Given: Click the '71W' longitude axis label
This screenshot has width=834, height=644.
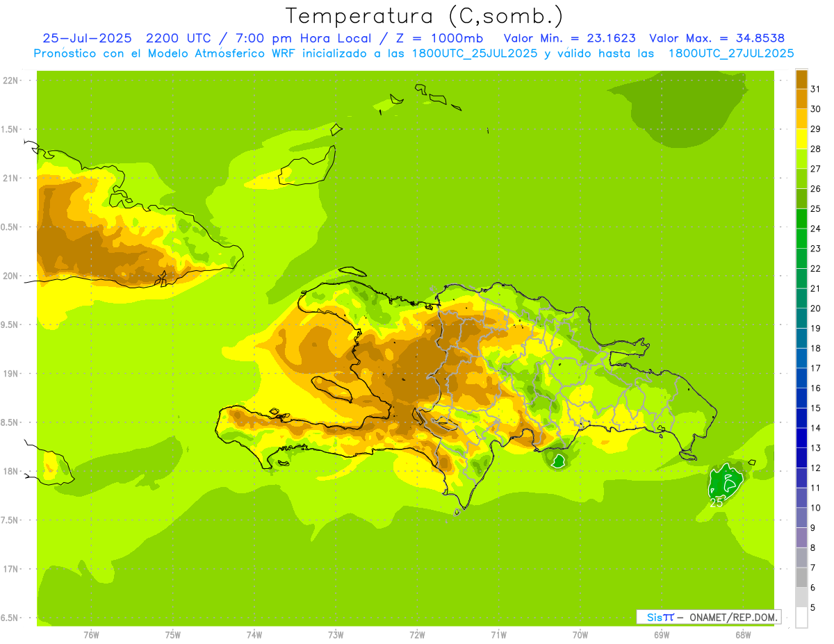Looking at the screenshot, I should (x=498, y=635).
